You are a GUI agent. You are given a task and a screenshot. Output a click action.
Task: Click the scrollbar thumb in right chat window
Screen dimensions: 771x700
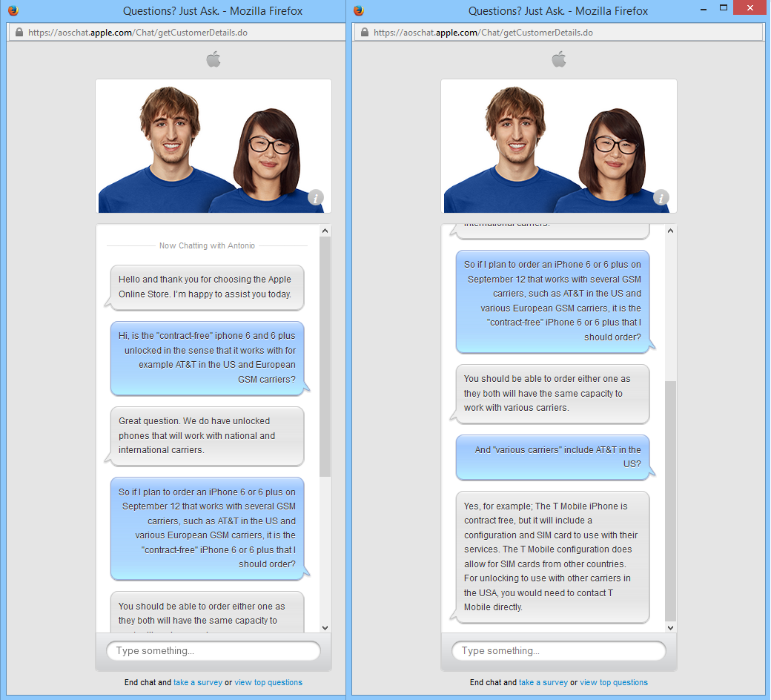pos(670,501)
